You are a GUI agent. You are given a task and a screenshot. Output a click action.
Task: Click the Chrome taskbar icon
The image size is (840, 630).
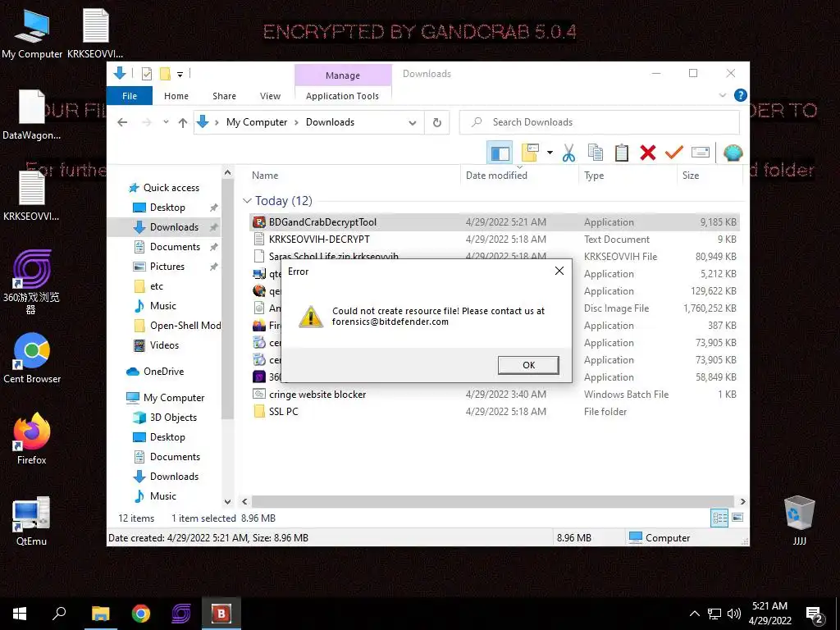tap(141, 614)
